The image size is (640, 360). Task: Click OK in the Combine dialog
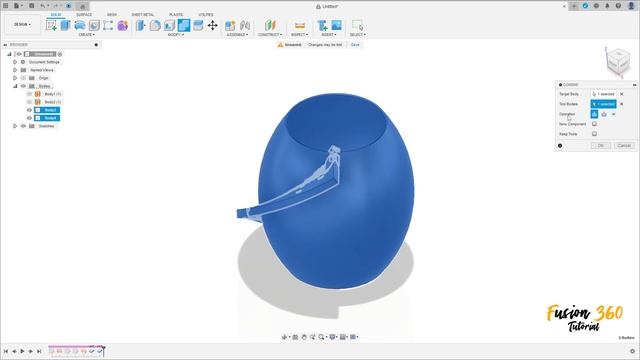tap(601, 146)
